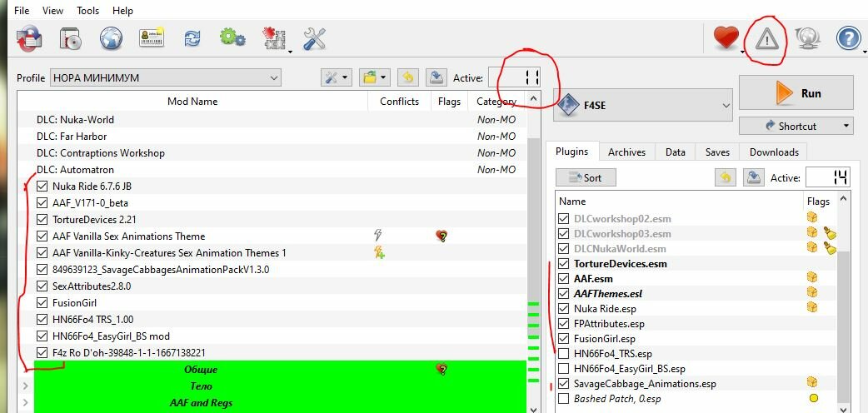Open the blue Help question icon

[x=848, y=39]
